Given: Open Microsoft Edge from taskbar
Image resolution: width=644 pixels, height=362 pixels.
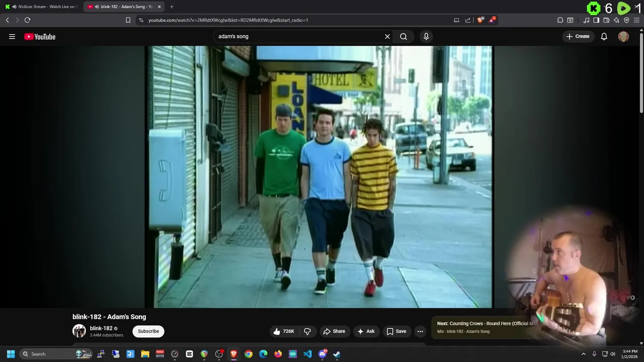Looking at the screenshot, I should [263, 354].
